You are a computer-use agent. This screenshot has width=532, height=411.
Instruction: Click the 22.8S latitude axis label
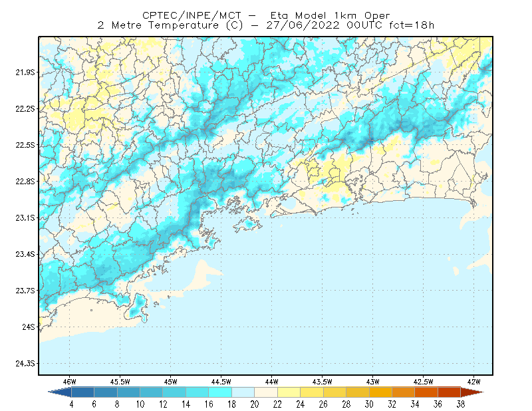click(x=25, y=182)
